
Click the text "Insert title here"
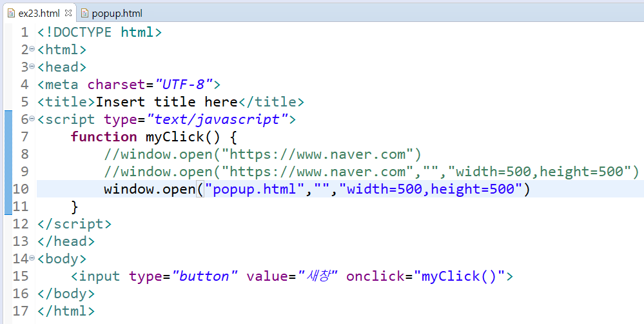(x=167, y=102)
